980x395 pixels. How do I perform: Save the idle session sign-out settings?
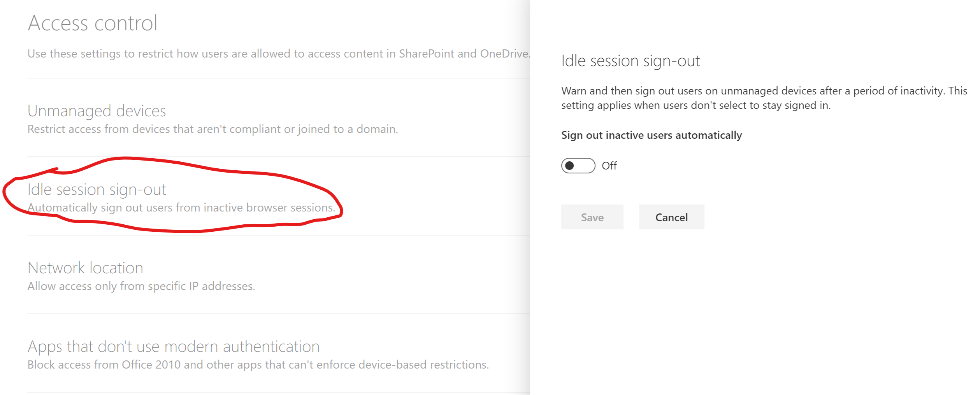click(592, 217)
